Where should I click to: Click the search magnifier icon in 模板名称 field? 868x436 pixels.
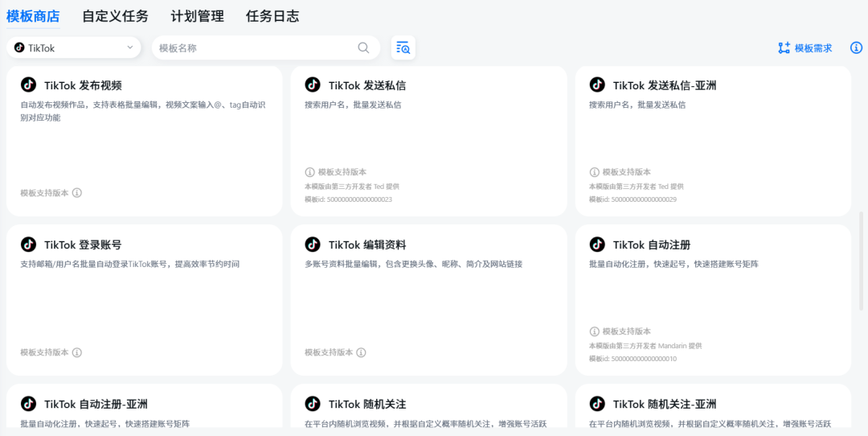pos(364,47)
